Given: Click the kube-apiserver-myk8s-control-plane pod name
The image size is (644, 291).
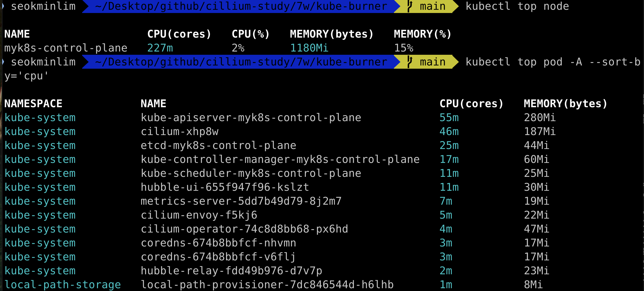Looking at the screenshot, I should 251,117.
